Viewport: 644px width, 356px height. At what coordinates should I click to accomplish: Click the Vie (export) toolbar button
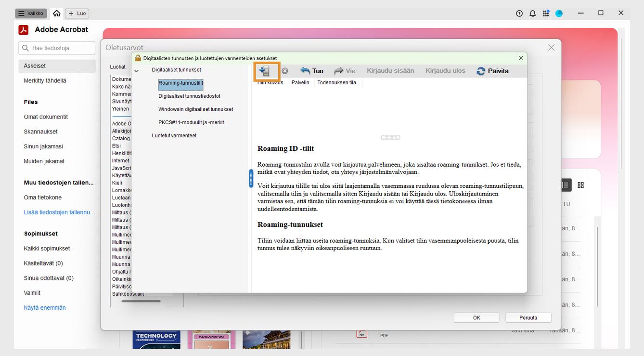pos(345,71)
